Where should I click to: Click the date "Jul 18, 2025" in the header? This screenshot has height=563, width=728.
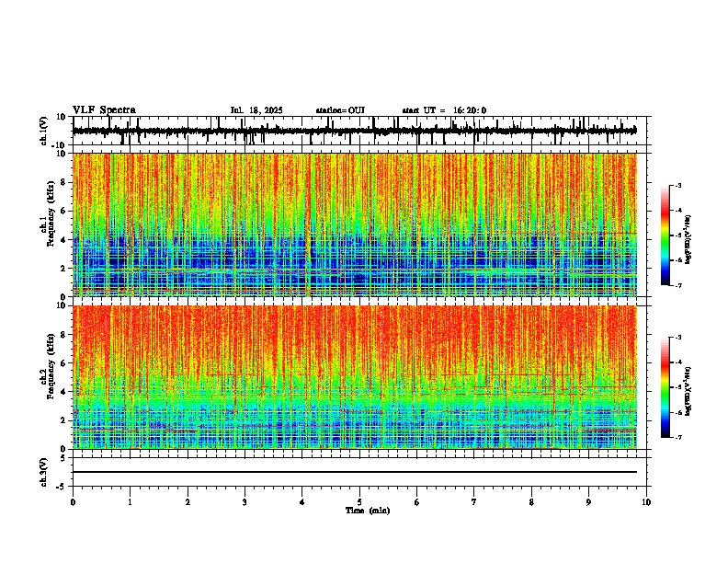[256, 110]
